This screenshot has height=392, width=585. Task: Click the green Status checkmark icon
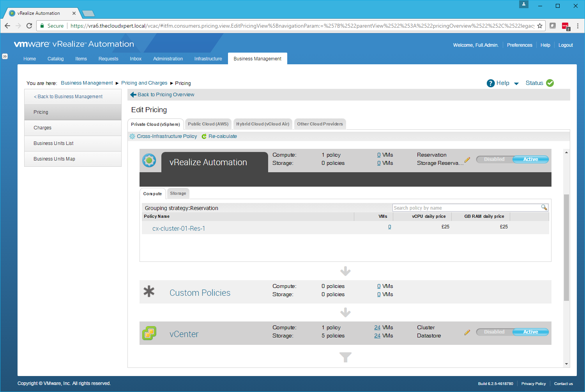(550, 83)
